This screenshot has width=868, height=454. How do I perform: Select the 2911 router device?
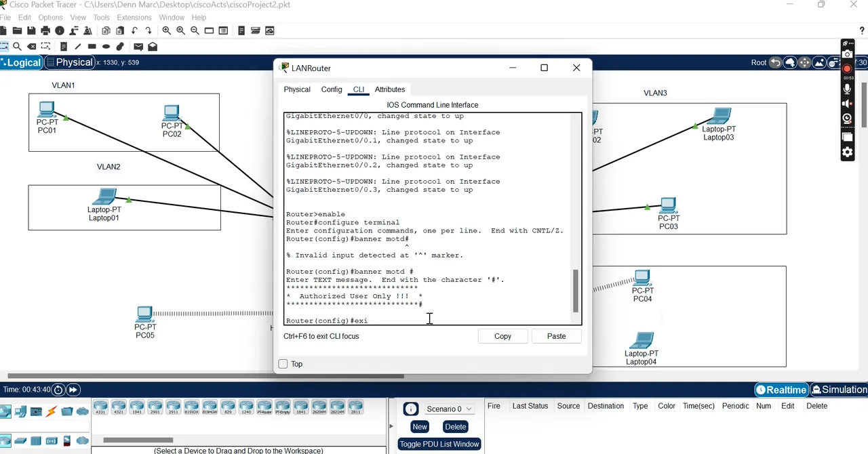(173, 407)
